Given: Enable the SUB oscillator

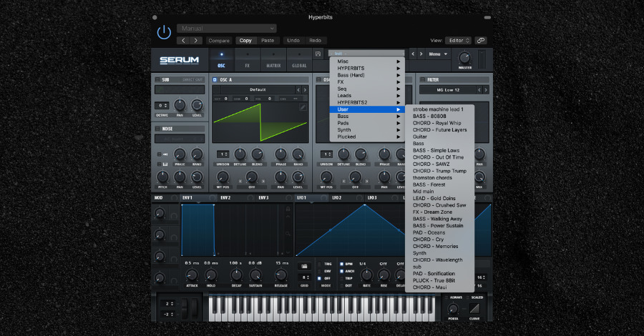Looking at the screenshot, I should pyautogui.click(x=157, y=79).
